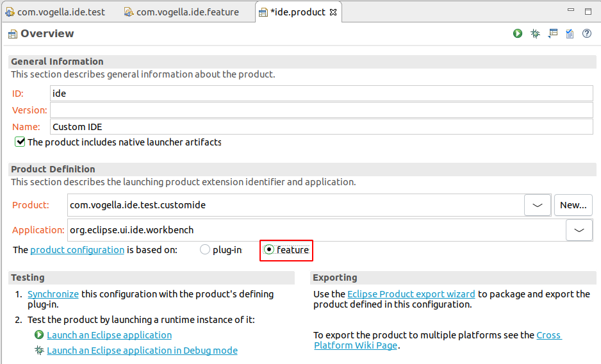Screen dimensions: 601x364
Task: Switch to com.vogella.ide.feature tab
Action: pos(181,12)
